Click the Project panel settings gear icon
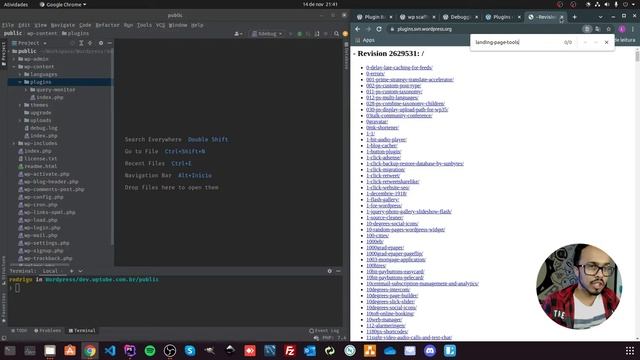This screenshot has width=640, height=360. coord(101,43)
